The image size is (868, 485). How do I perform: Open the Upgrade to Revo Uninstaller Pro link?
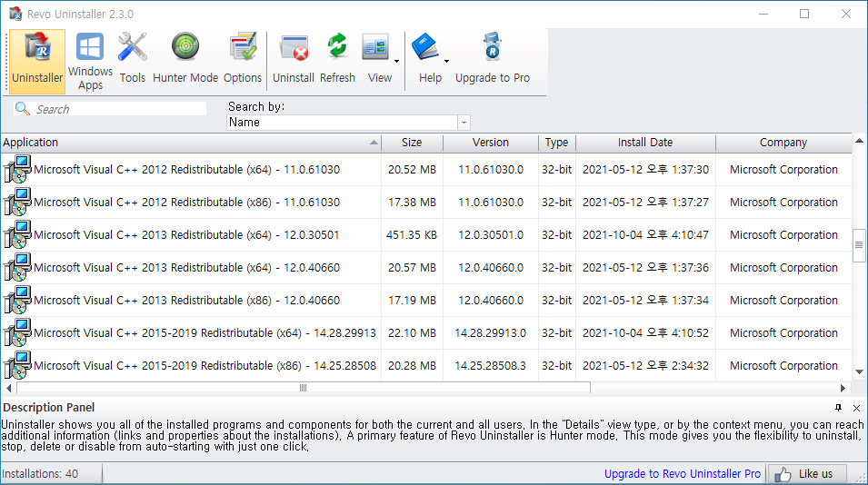tap(682, 473)
